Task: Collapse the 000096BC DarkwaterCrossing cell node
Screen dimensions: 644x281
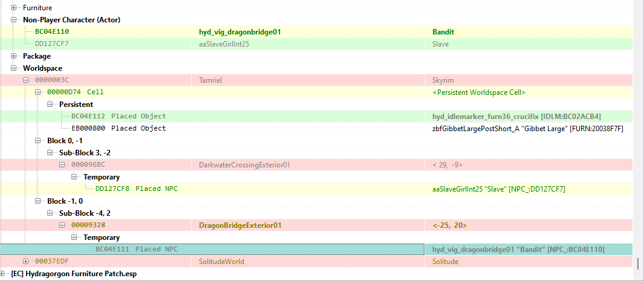Action: 62,165
